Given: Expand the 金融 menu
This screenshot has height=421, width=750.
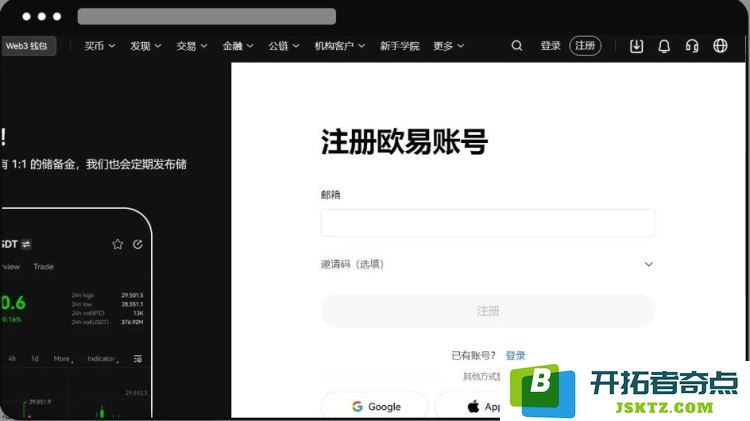Looking at the screenshot, I should 238,46.
